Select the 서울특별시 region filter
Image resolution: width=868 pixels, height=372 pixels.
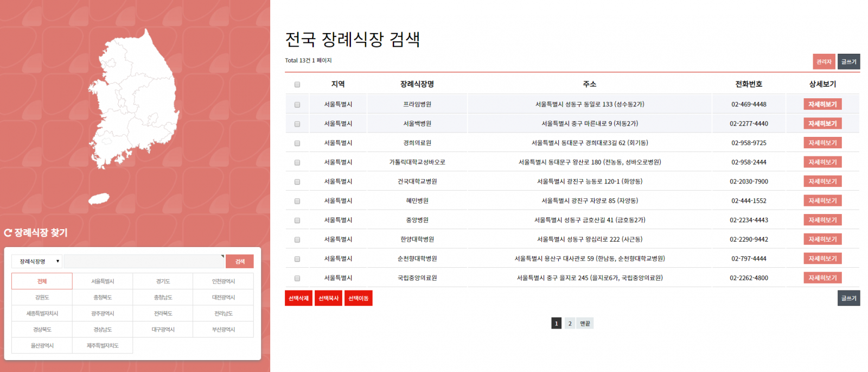click(103, 281)
